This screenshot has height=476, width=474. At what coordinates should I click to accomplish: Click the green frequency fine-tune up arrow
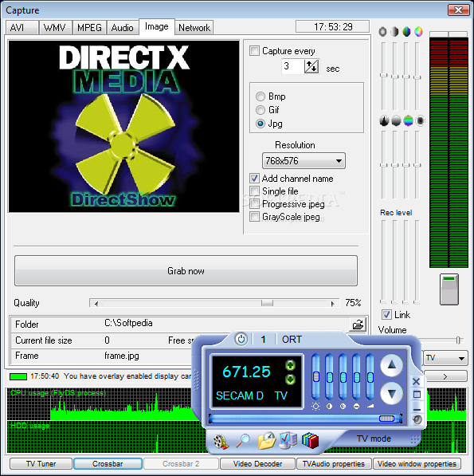point(290,365)
